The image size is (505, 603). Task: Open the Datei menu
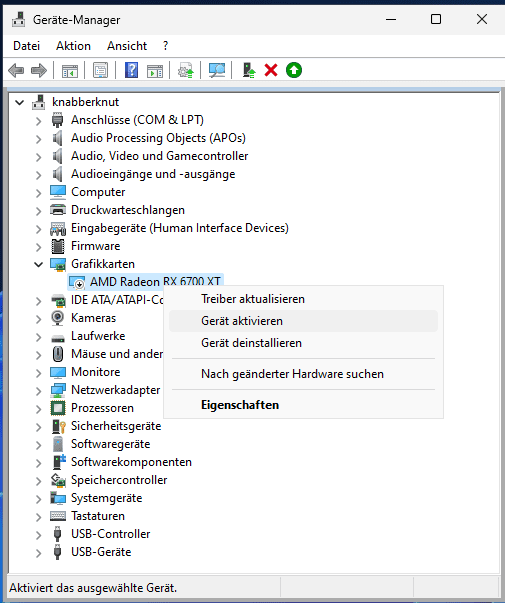27,46
